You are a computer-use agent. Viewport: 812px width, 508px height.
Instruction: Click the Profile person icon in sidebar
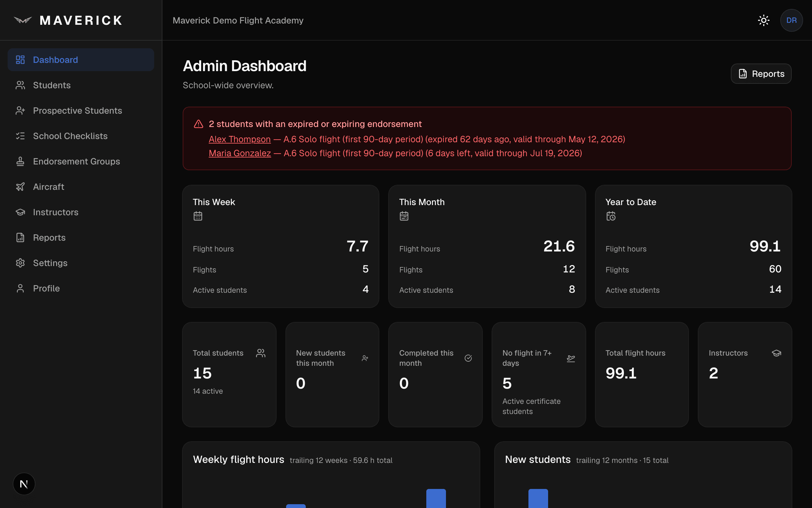[x=21, y=288]
